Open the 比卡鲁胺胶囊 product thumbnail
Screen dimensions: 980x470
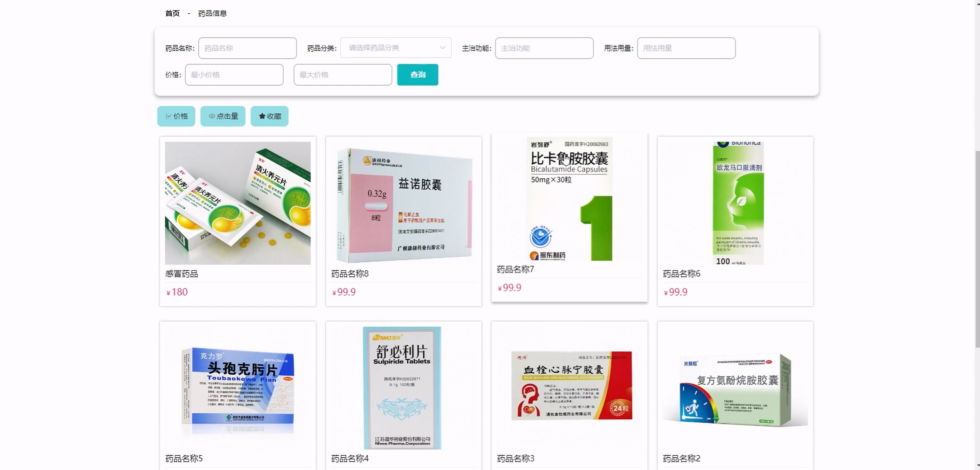point(570,198)
